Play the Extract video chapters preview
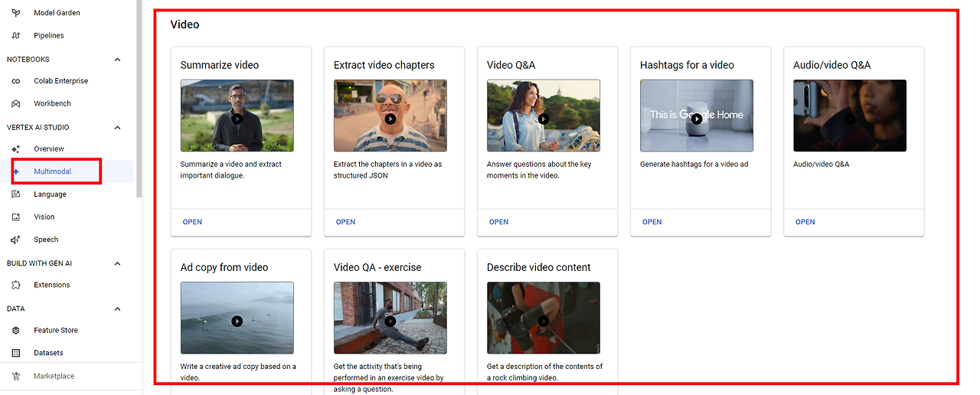980x395 pixels. pos(390,119)
